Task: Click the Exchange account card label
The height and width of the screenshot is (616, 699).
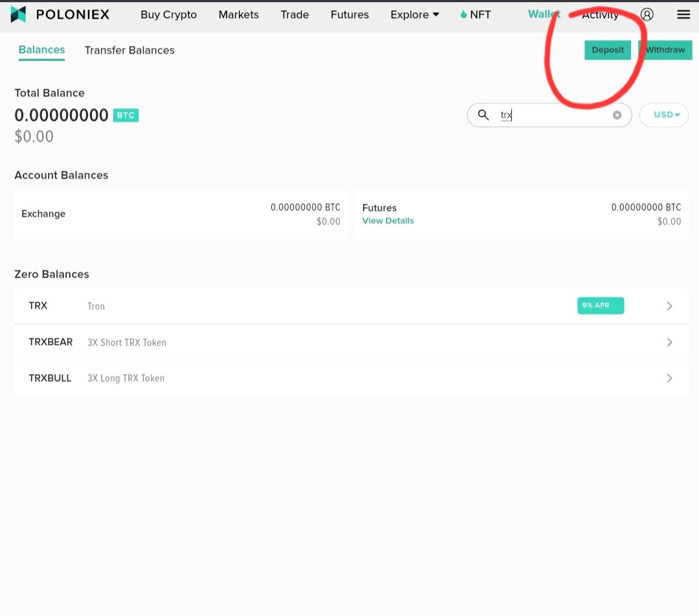Action: (x=43, y=214)
